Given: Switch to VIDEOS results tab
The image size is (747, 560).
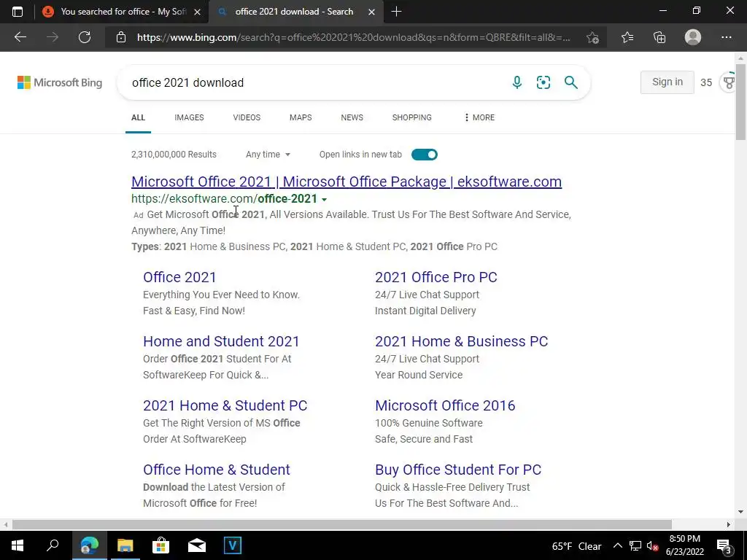Looking at the screenshot, I should point(247,117).
